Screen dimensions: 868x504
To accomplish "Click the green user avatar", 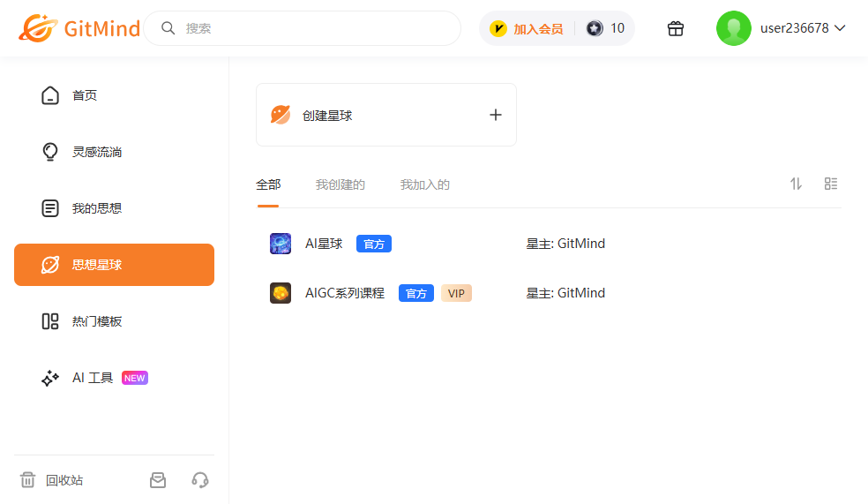I will [x=734, y=28].
